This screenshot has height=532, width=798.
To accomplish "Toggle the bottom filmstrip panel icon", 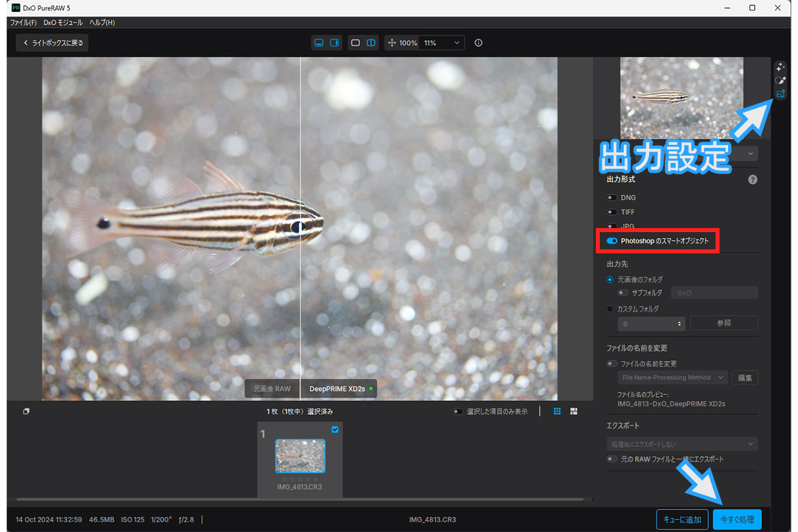I will (x=319, y=43).
